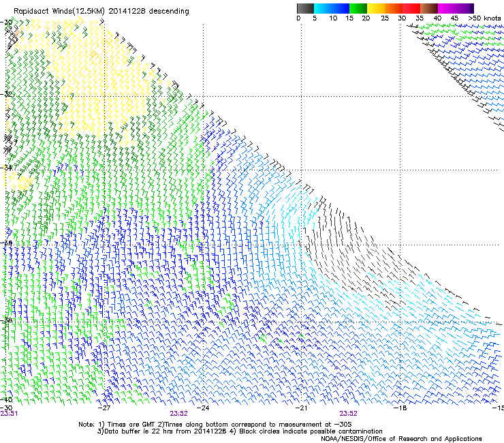Click the magenta 40–45 knots legend segment
The width and height of the screenshot is (504, 443).
[x=447, y=8]
